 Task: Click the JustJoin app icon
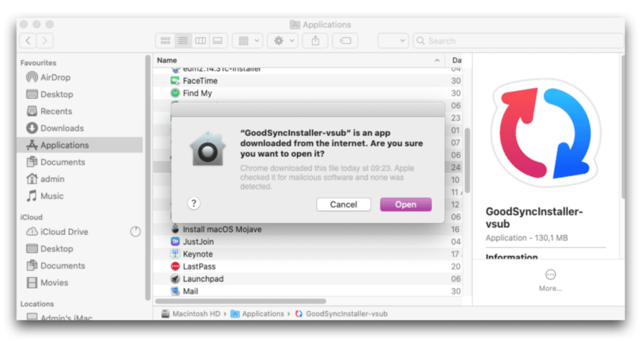(175, 241)
